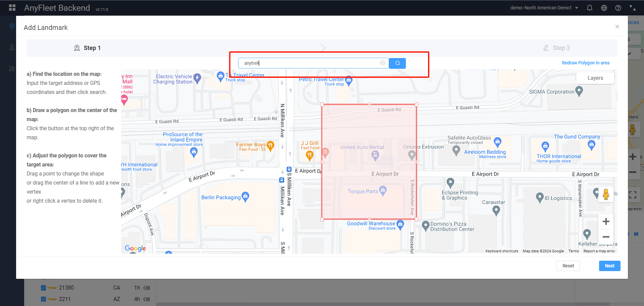Click the ID Logistics map pin
The width and height of the screenshot is (644, 306).
(x=540, y=197)
